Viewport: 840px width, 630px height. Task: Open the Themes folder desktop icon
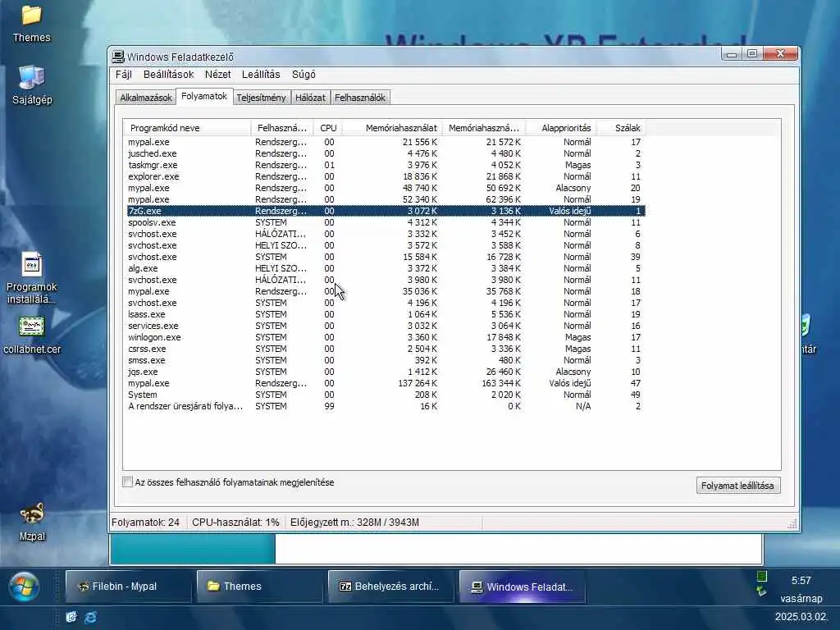pos(32,23)
